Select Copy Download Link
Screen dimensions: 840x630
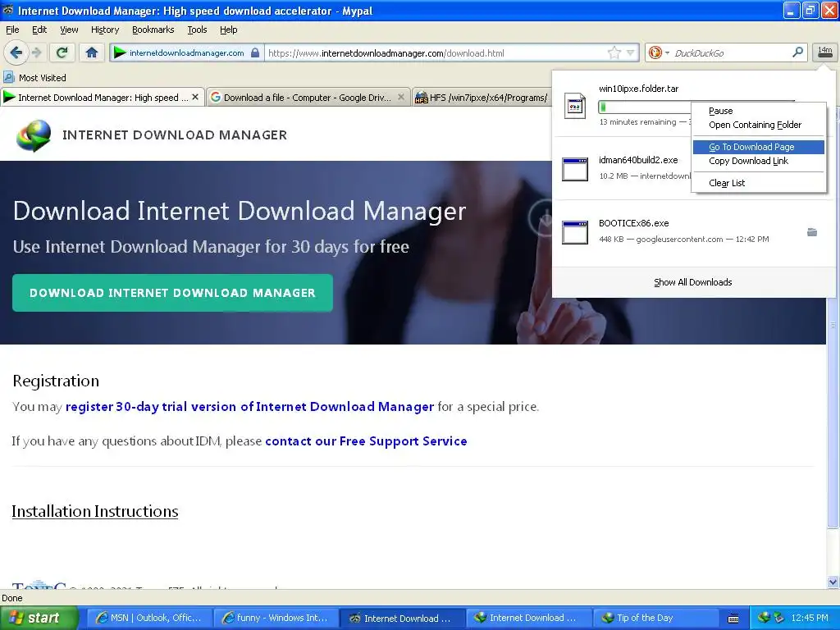pos(759,161)
